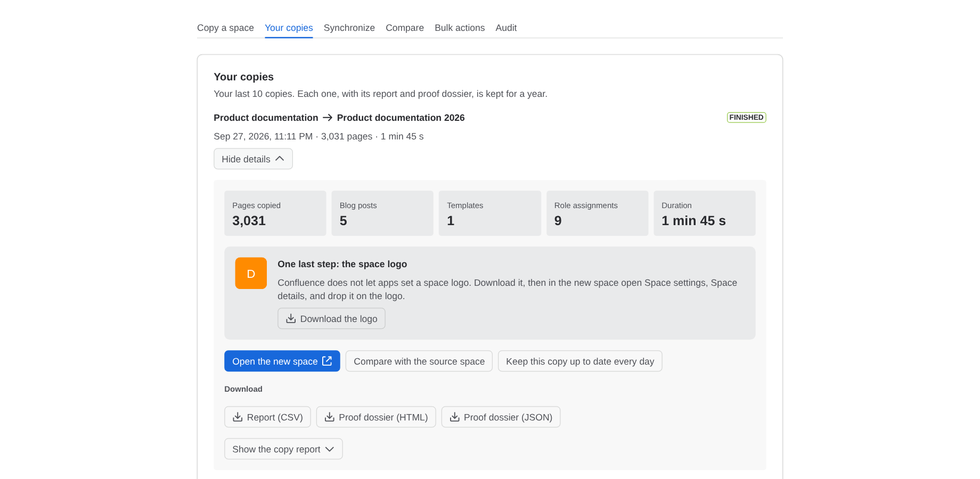
Task: Click the 'Your last 10 copies' description text
Action: click(380, 94)
